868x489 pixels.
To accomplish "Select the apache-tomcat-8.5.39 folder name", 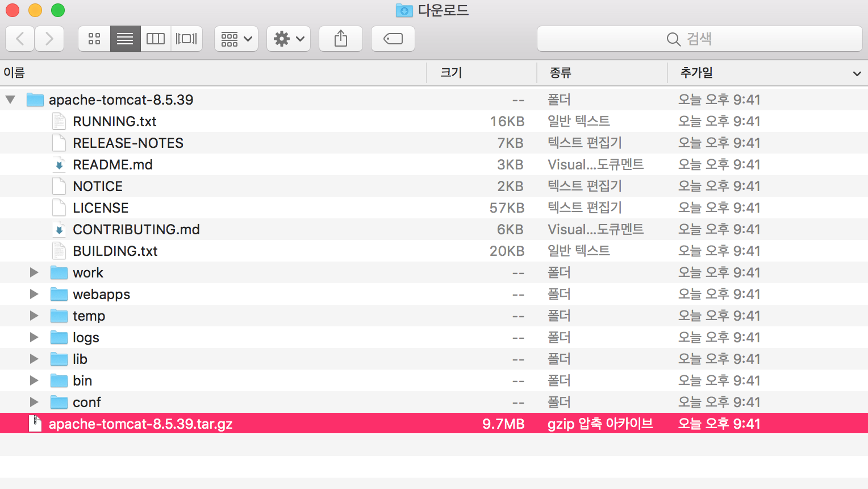I will pyautogui.click(x=121, y=100).
